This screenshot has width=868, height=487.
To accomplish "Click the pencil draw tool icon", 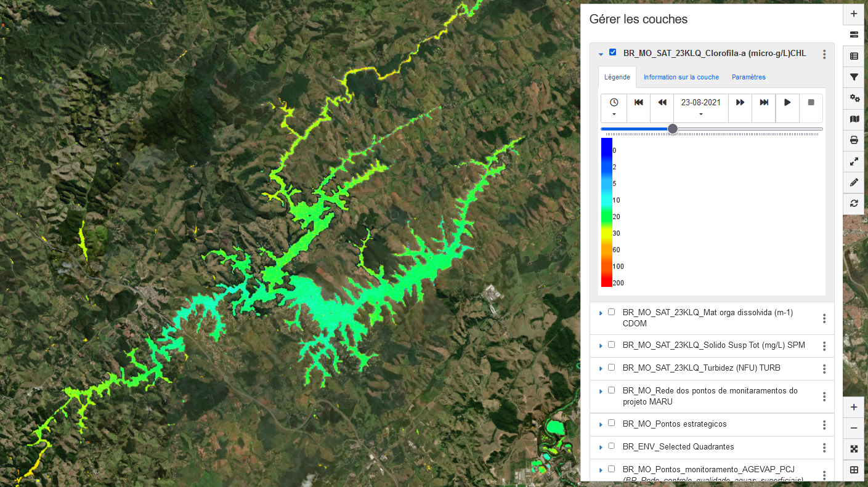I will point(854,182).
